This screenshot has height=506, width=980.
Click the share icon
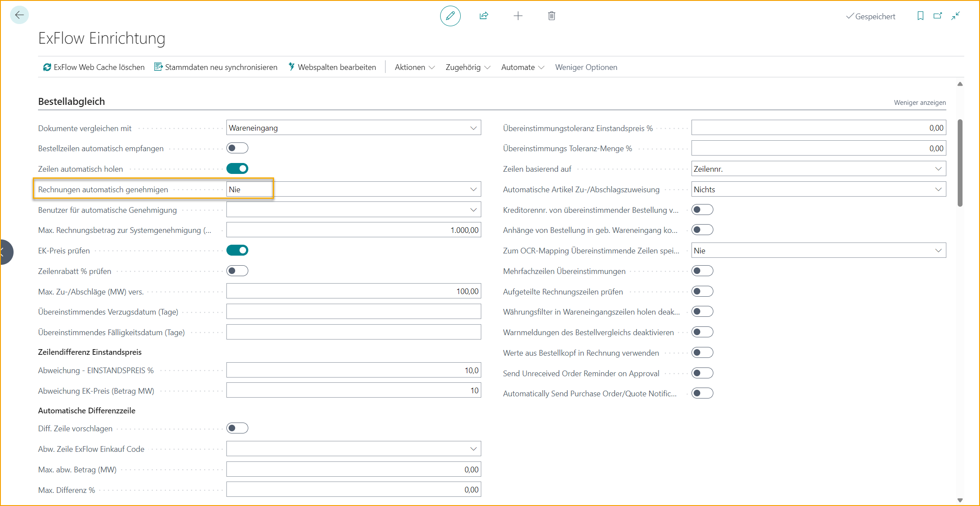[x=484, y=16]
